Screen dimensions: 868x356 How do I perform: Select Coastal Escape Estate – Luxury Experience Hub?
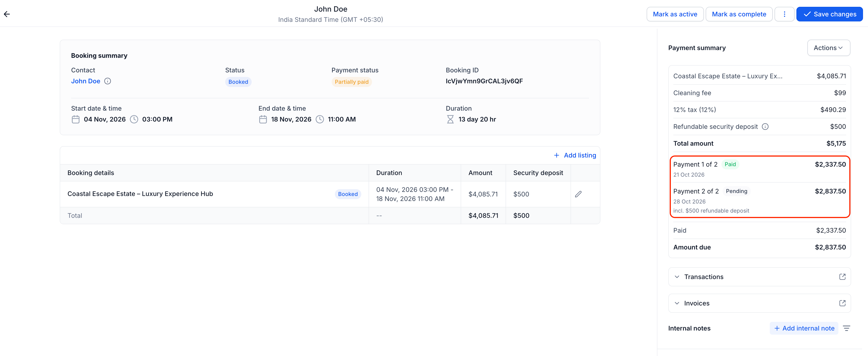(140, 194)
